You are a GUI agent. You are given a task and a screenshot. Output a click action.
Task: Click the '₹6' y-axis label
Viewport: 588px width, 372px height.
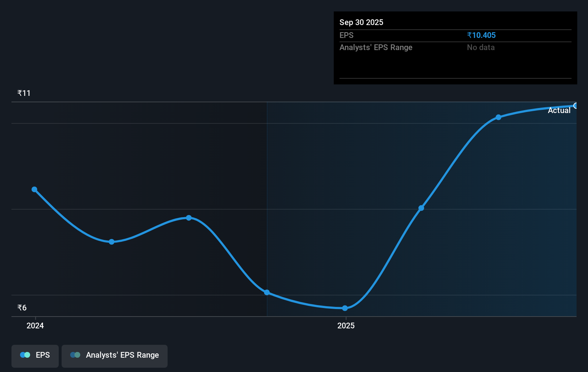22,308
